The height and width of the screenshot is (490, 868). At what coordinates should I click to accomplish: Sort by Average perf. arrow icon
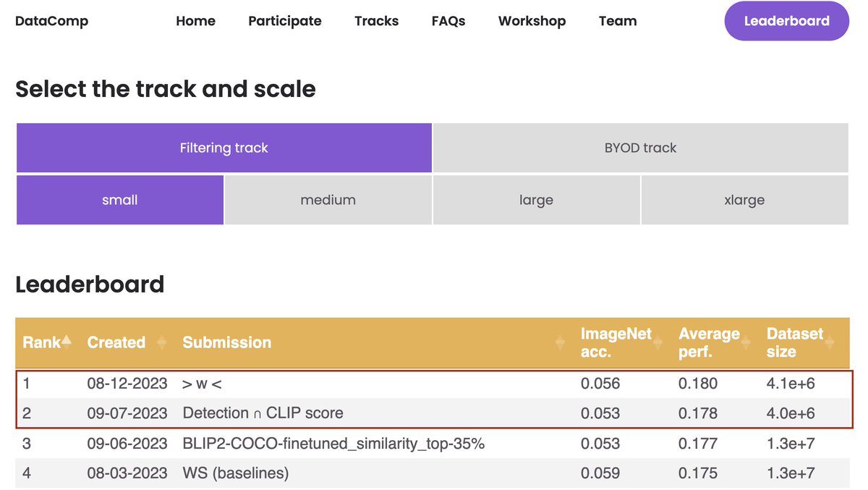click(746, 342)
